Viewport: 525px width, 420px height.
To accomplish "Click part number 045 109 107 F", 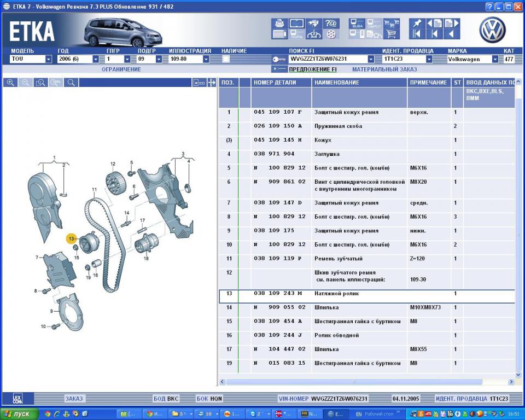I will pyautogui.click(x=278, y=112).
